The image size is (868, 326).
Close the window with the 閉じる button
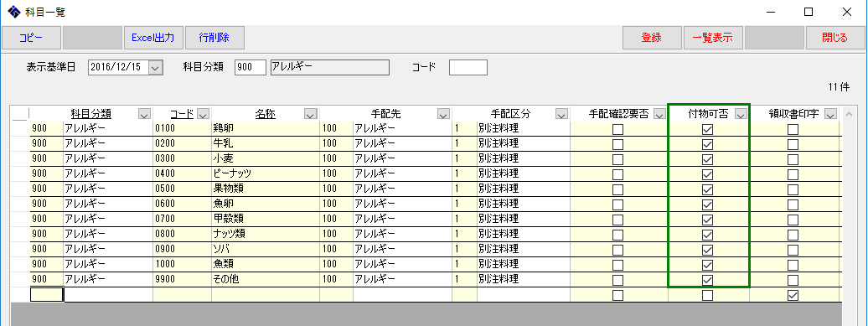[834, 38]
